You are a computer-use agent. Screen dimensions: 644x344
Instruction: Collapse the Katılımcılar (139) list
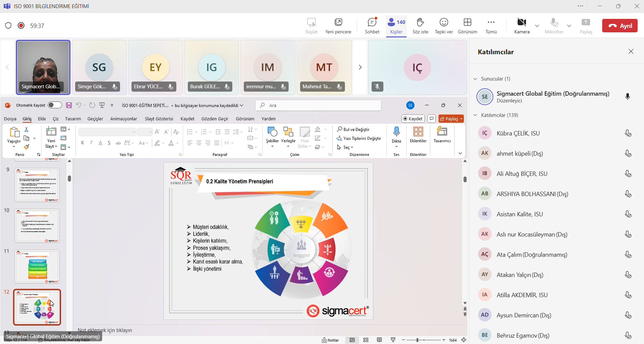475,115
